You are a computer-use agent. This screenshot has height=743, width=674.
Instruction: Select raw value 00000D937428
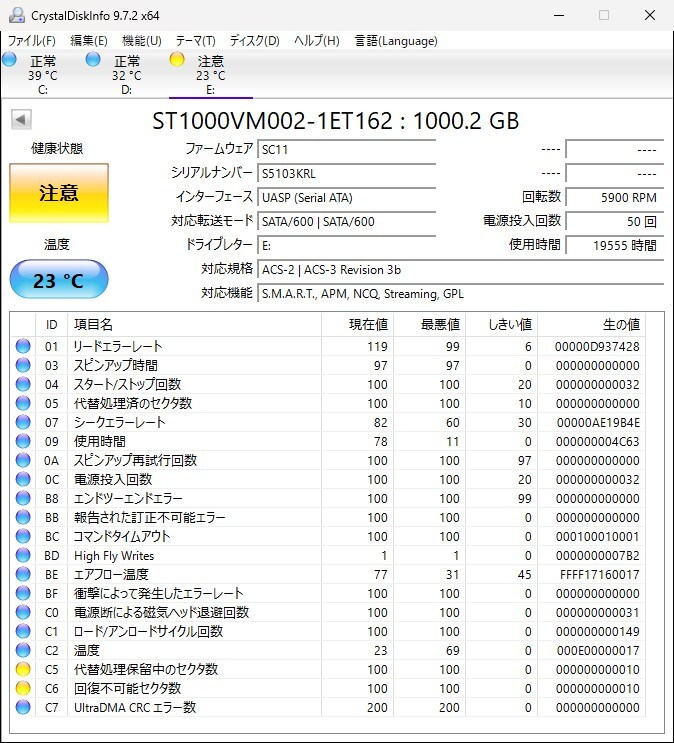pos(597,347)
